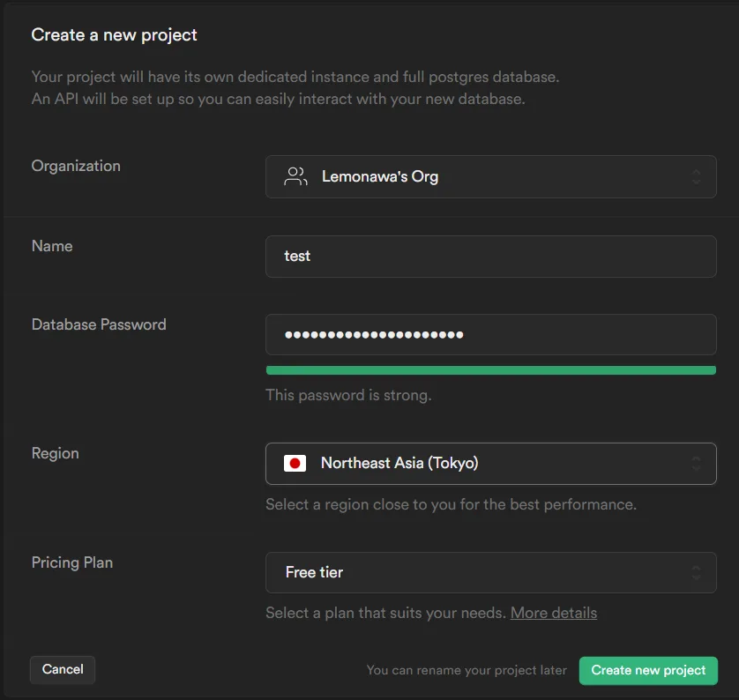This screenshot has height=700, width=739.
Task: Click the Database Password label
Action: click(x=99, y=324)
